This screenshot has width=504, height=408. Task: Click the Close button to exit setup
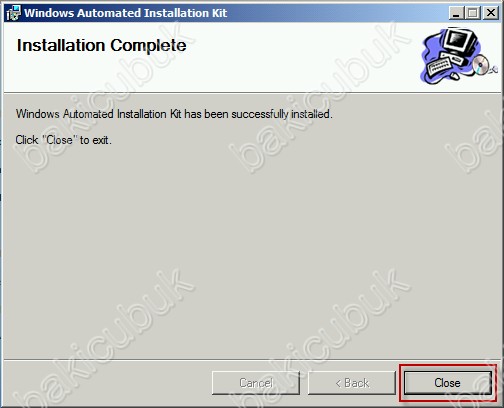[x=447, y=383]
